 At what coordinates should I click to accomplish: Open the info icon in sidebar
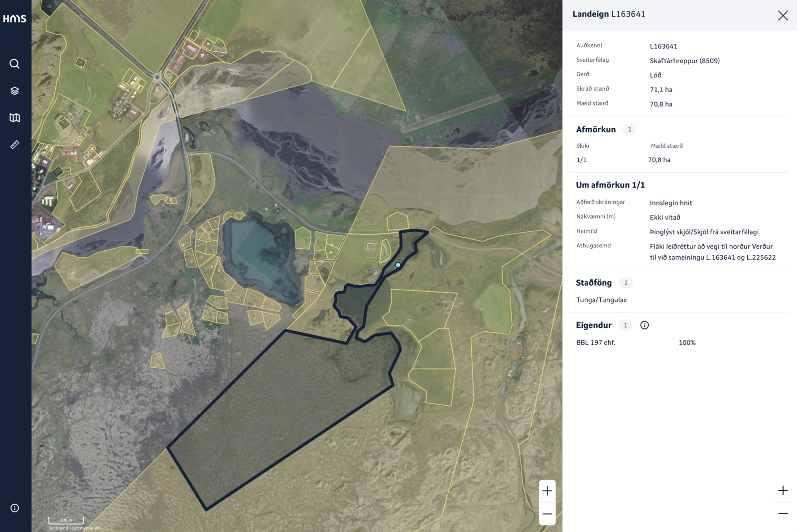point(14,508)
